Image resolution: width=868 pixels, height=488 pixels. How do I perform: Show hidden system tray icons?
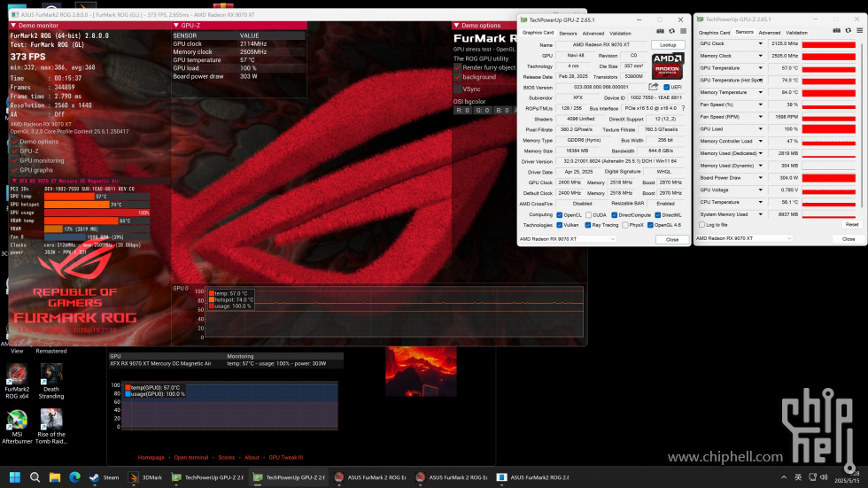784,477
